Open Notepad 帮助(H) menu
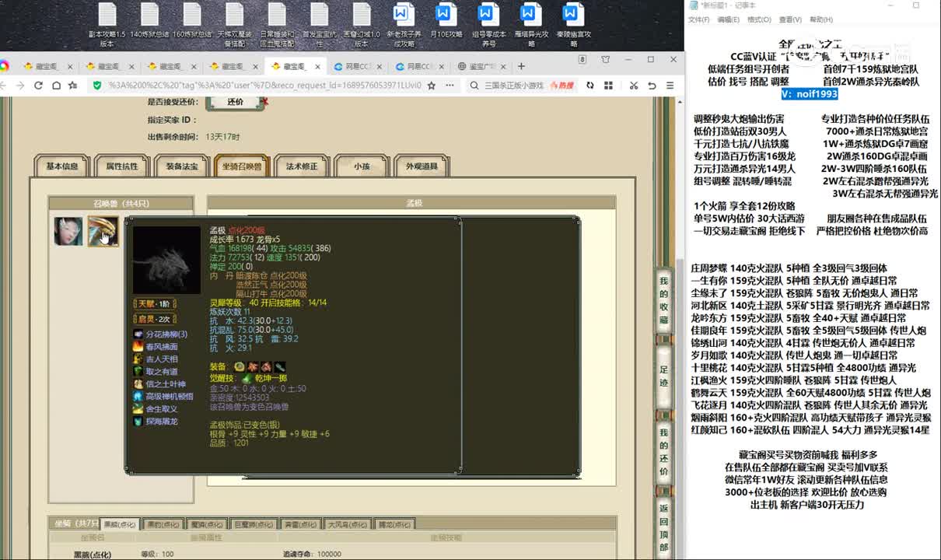Viewport: 941px width, 560px height. pos(820,19)
